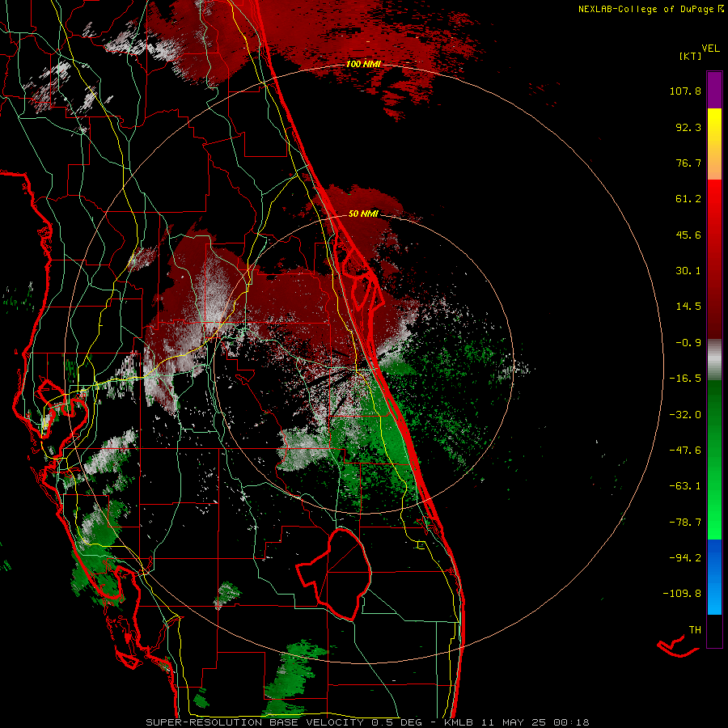The height and width of the screenshot is (728, 728).
Task: Click the 50 NMI range ring label
Action: (363, 214)
